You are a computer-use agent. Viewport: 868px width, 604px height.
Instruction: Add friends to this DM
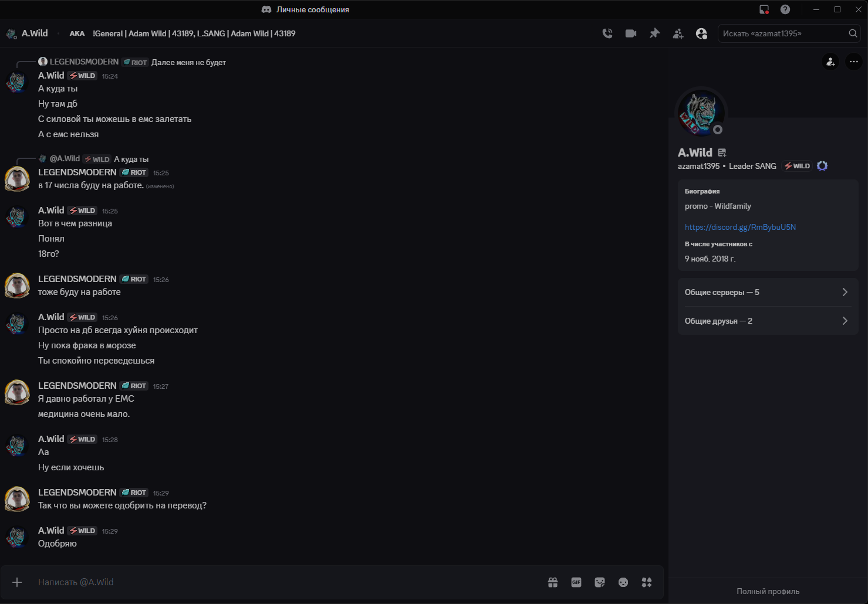point(678,33)
